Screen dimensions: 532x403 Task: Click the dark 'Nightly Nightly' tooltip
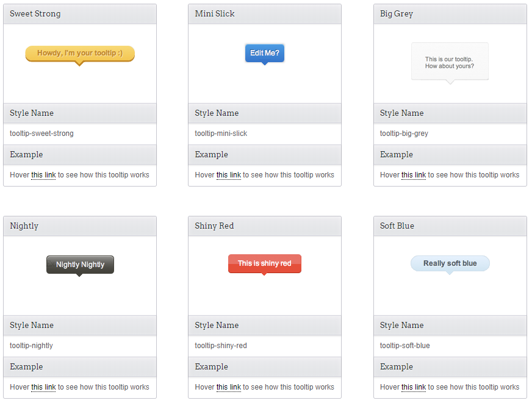[80, 265]
